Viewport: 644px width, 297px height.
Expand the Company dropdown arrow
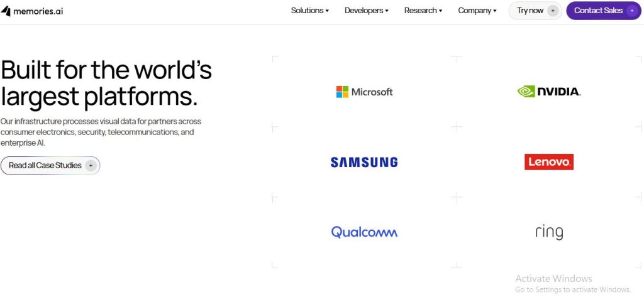(x=495, y=11)
